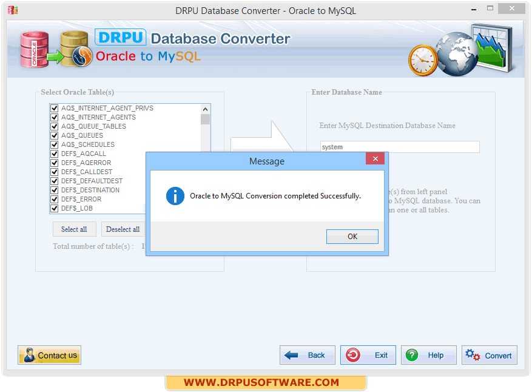This screenshot has height=392, width=532.
Task: Exit the Database Converter
Action: [x=368, y=355]
